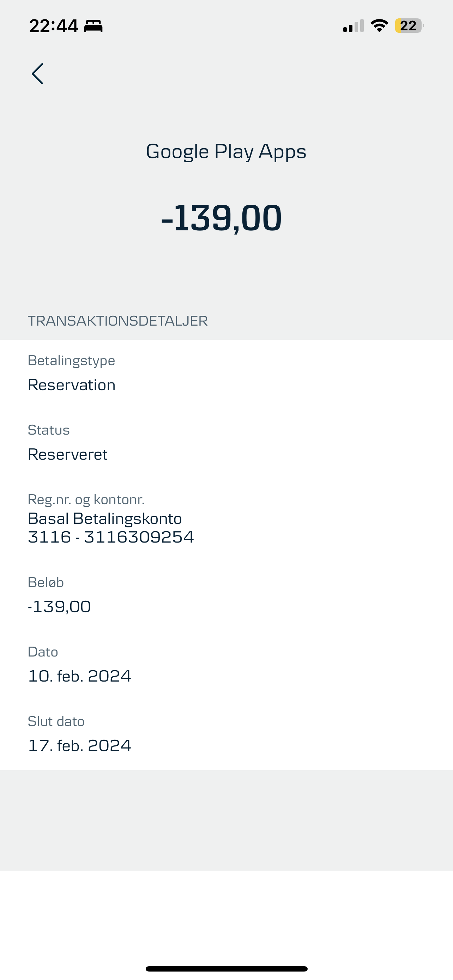Select the Basal Betalingskonto account name
The image size is (453, 980).
(x=105, y=519)
